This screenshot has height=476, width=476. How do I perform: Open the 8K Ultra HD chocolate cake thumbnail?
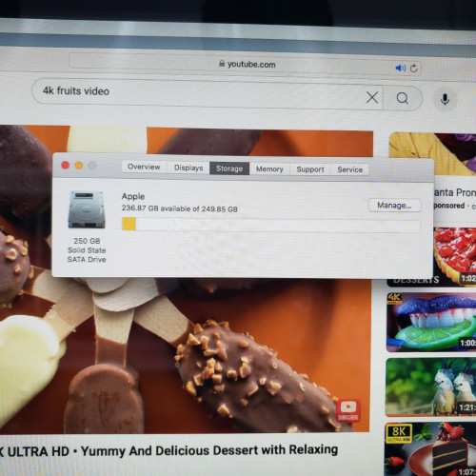click(x=430, y=449)
